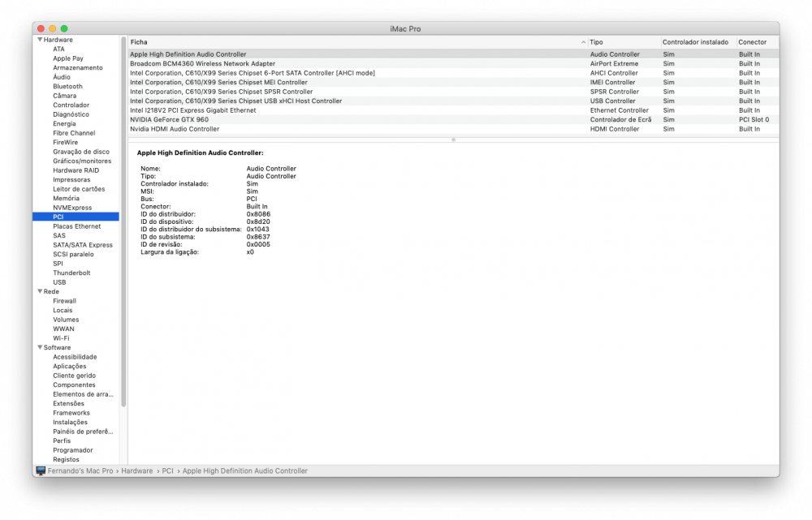Select Hardware RAID in the sidebar
The width and height of the screenshot is (812, 520).
click(x=76, y=170)
